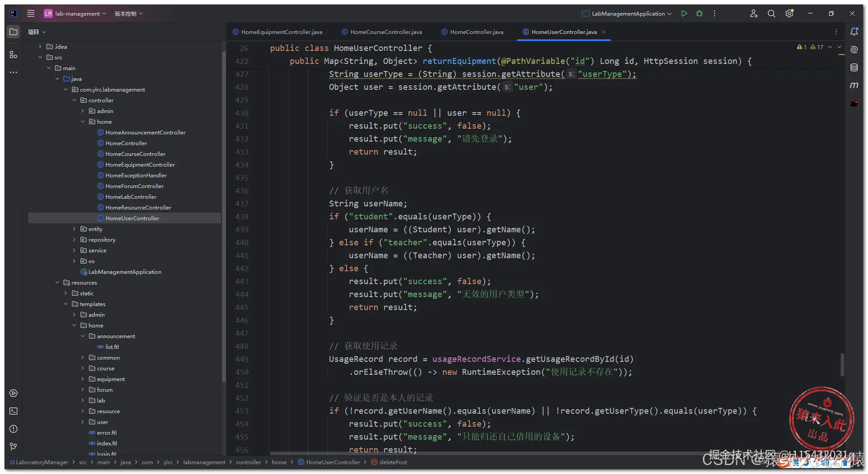Screen dimensions: 868x474
Task: Expand the .idea folder
Action: [x=40, y=46]
